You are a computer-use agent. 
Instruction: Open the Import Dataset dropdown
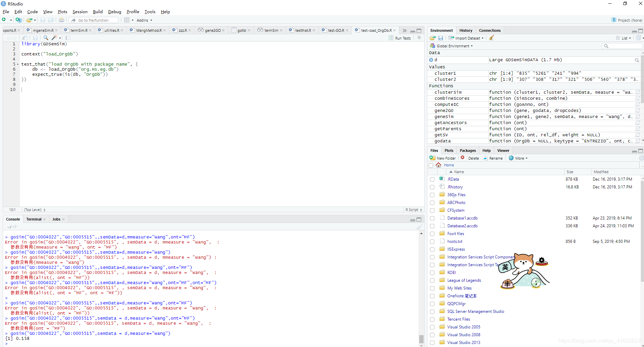pos(466,38)
